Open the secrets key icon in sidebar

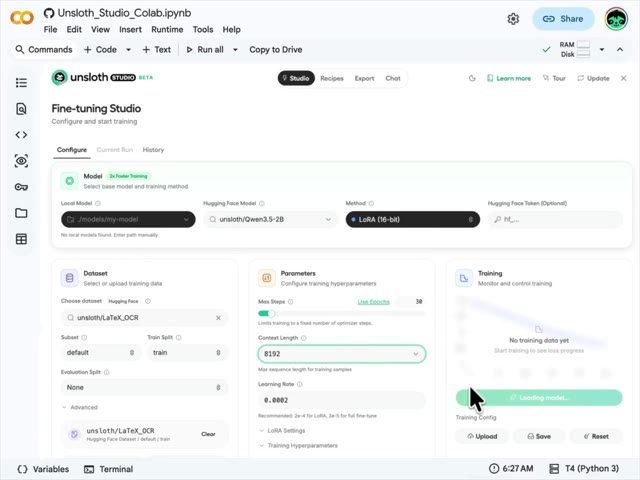coord(21,187)
